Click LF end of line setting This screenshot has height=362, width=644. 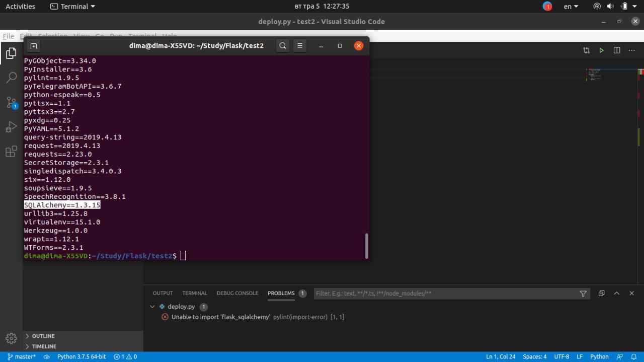pyautogui.click(x=580, y=356)
